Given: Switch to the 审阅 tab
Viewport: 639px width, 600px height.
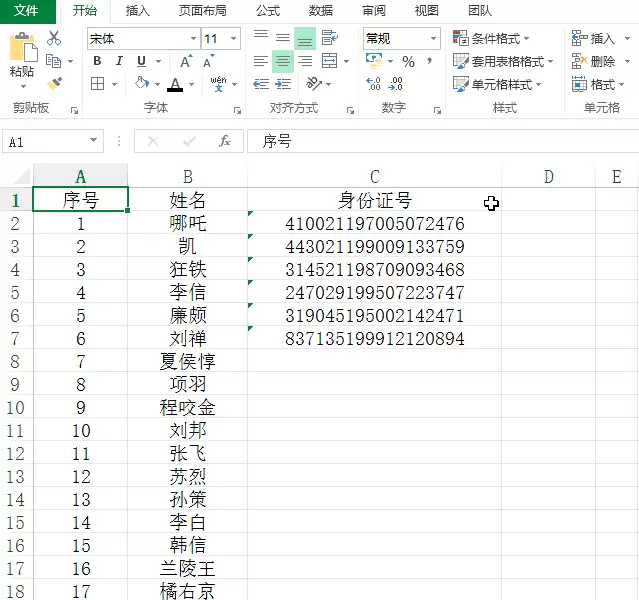Looking at the screenshot, I should pyautogui.click(x=374, y=11).
